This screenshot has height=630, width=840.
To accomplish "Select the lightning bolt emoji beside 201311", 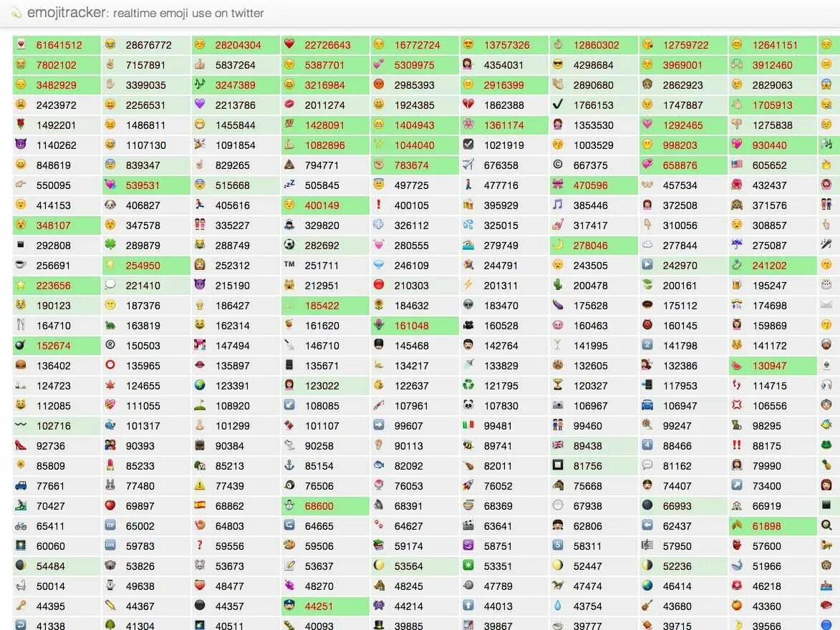I will tap(468, 285).
